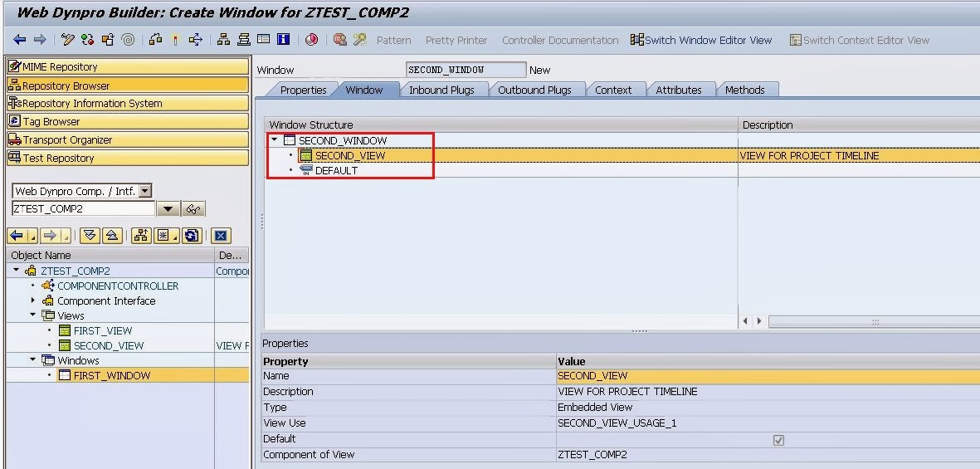The width and height of the screenshot is (980, 469).
Task: Expand the Component Interface node
Action: [x=33, y=300]
